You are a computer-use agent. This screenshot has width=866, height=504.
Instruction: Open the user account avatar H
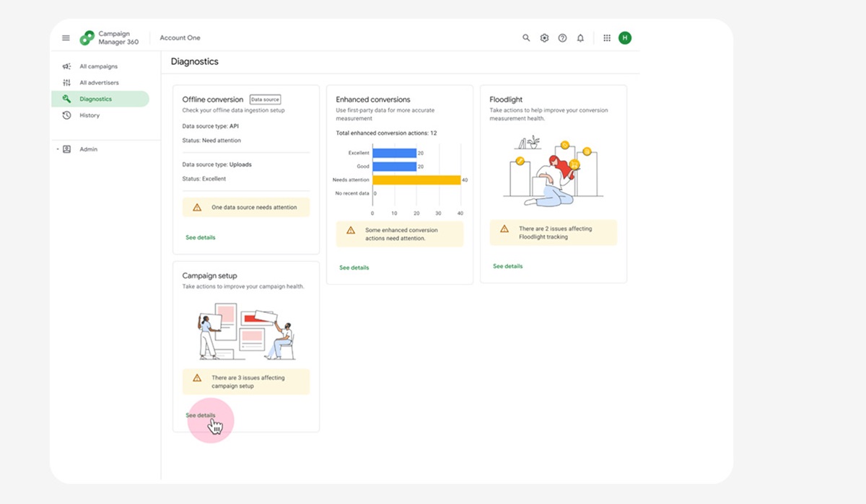click(624, 38)
